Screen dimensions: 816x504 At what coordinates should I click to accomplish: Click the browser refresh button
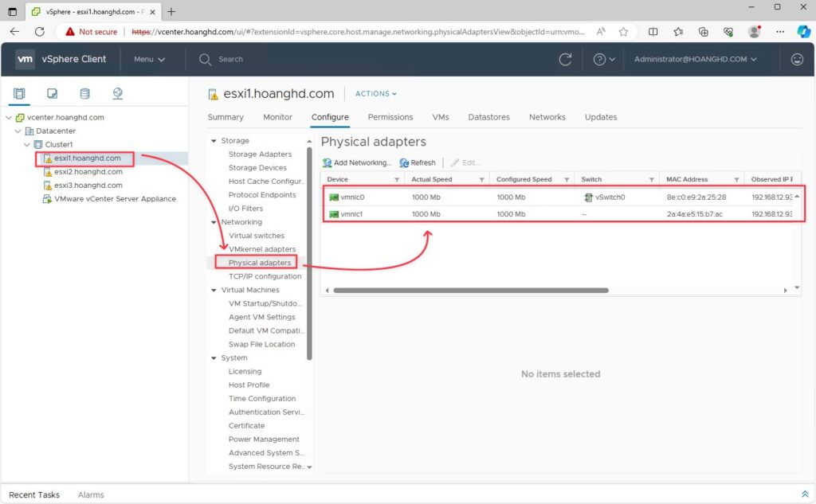point(40,32)
